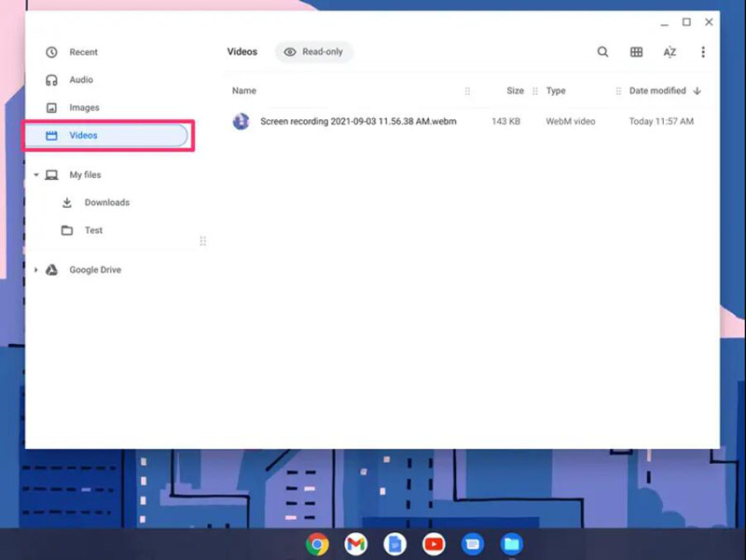Click the Videos breadcrumb title

(x=242, y=52)
